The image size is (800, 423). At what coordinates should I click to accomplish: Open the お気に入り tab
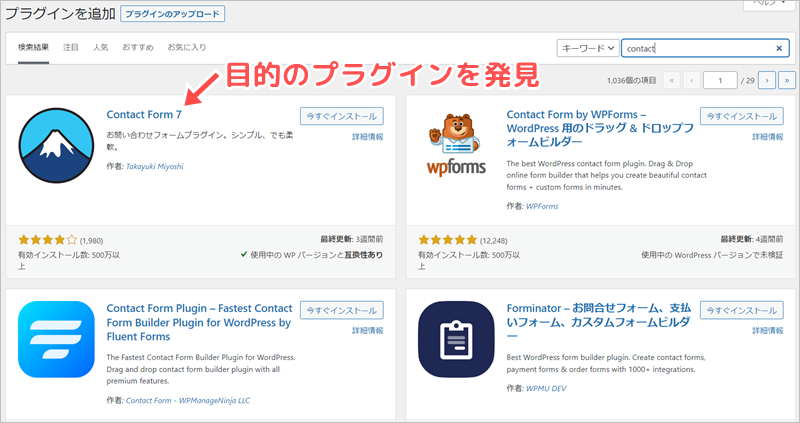tap(186, 47)
